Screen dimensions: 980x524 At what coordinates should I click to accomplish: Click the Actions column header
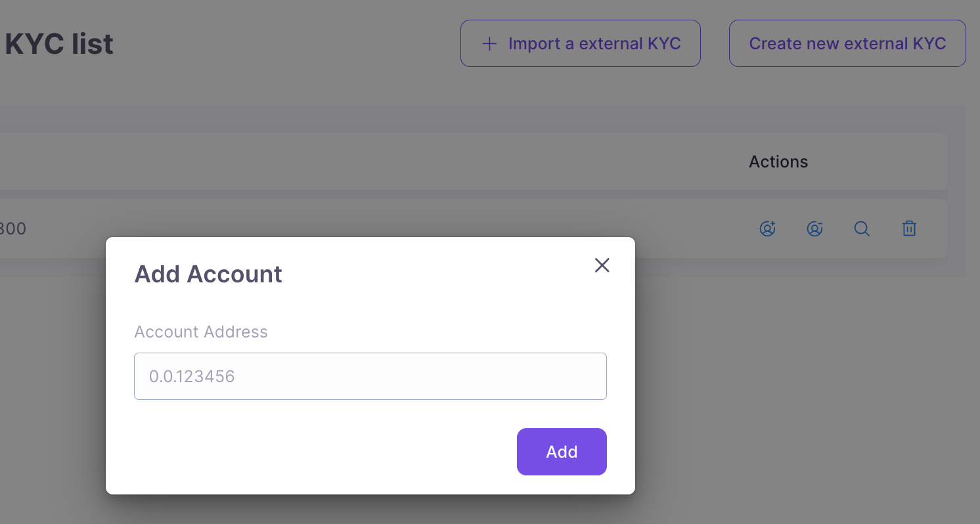[778, 162]
